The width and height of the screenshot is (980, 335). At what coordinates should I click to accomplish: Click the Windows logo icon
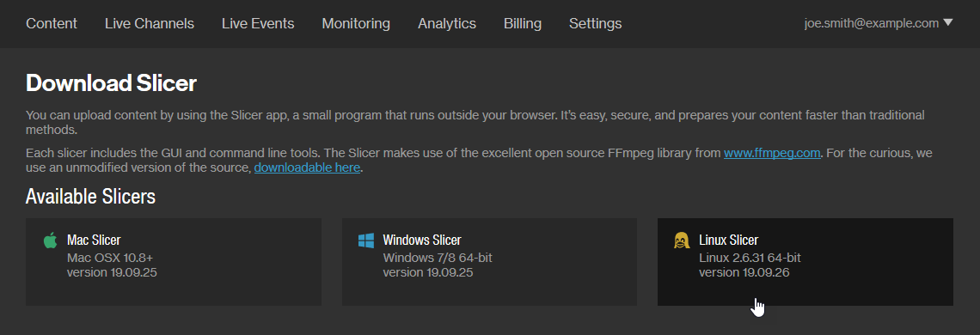tap(366, 241)
